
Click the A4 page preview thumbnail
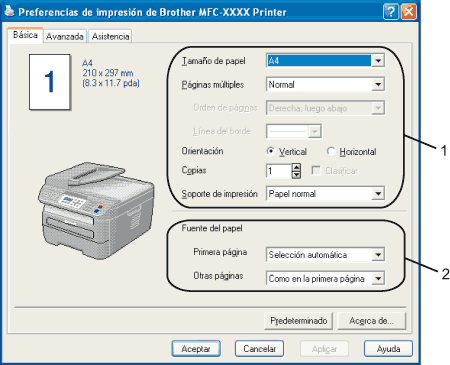[50, 82]
